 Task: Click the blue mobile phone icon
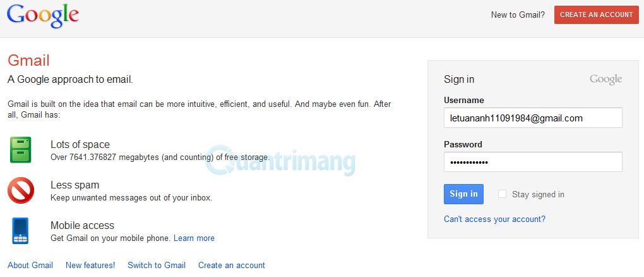20,231
